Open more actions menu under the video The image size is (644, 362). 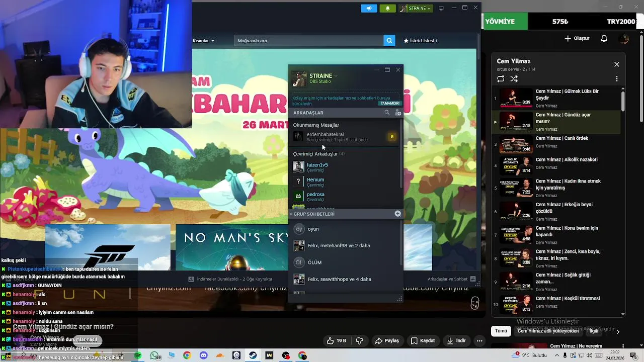coord(479,341)
